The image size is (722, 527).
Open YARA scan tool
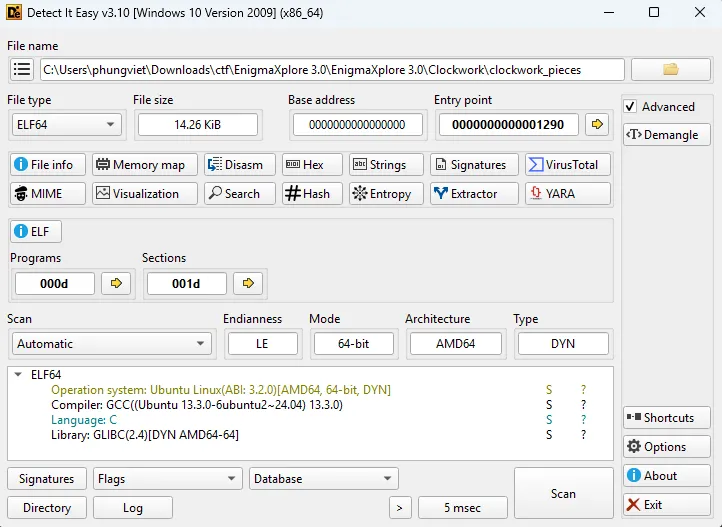[x=567, y=194]
